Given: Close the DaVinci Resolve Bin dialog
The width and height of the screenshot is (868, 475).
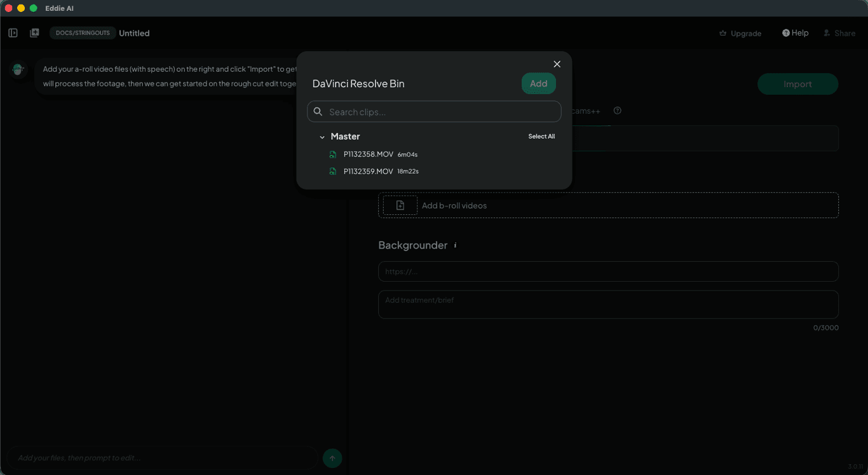Looking at the screenshot, I should 557,64.
